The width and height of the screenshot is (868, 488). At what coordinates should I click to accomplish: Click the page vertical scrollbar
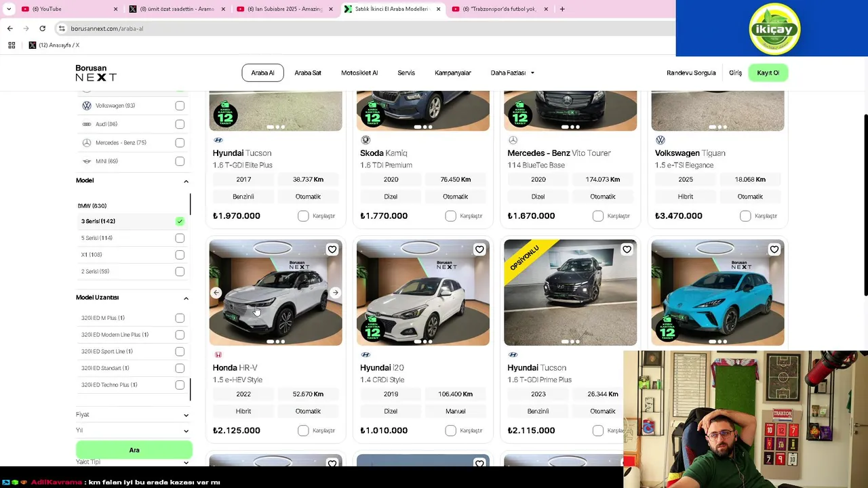coord(865,205)
